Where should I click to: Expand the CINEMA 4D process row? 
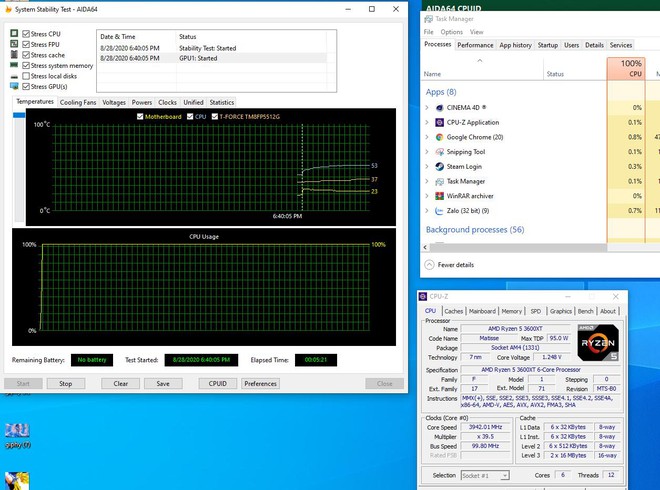point(427,108)
